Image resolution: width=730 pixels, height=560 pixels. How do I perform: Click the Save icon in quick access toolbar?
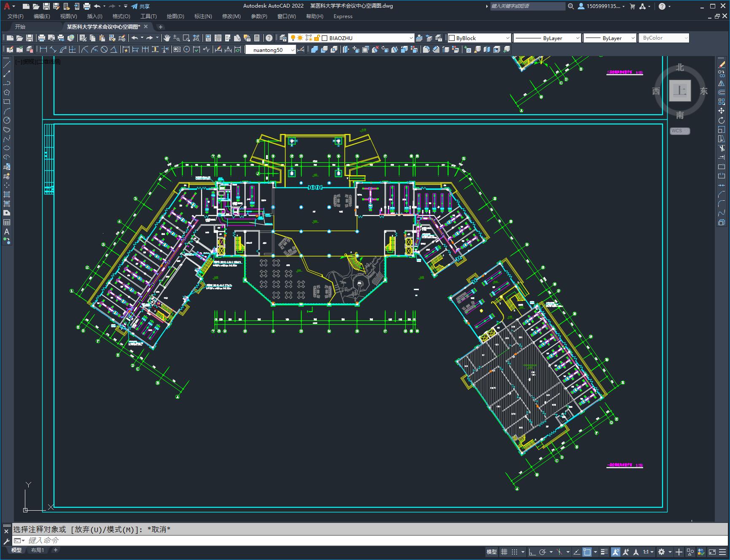[x=46, y=6]
